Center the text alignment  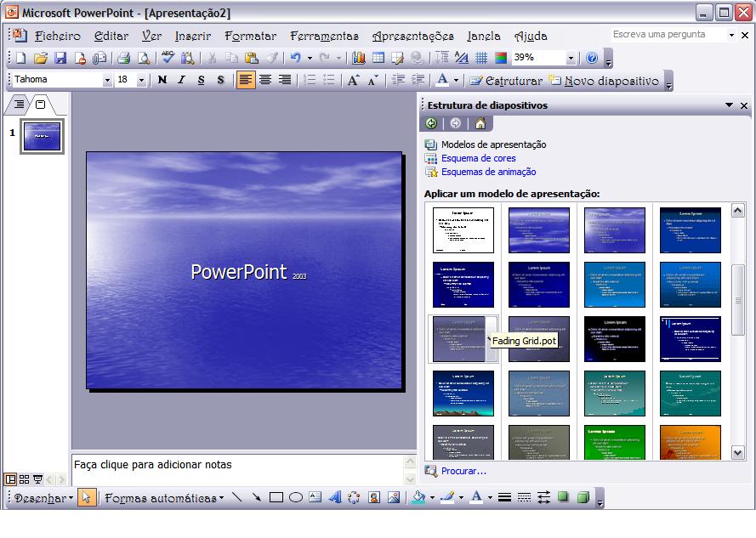[x=265, y=80]
